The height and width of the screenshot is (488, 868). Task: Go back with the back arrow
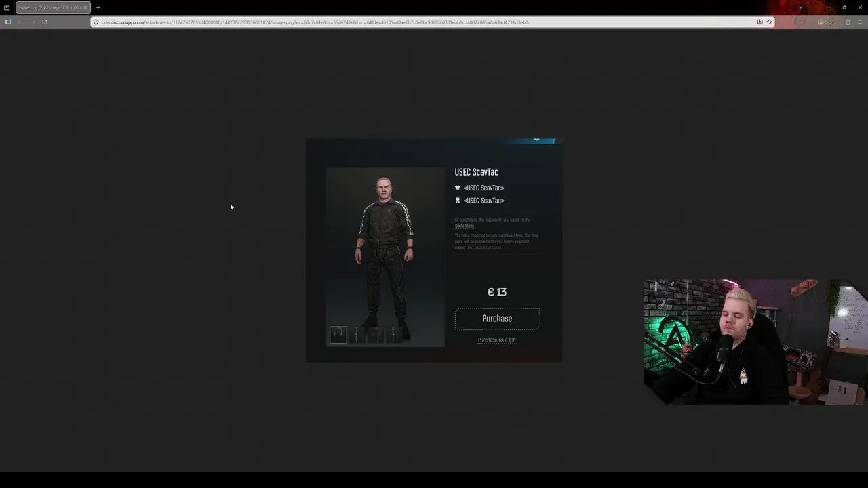20,22
